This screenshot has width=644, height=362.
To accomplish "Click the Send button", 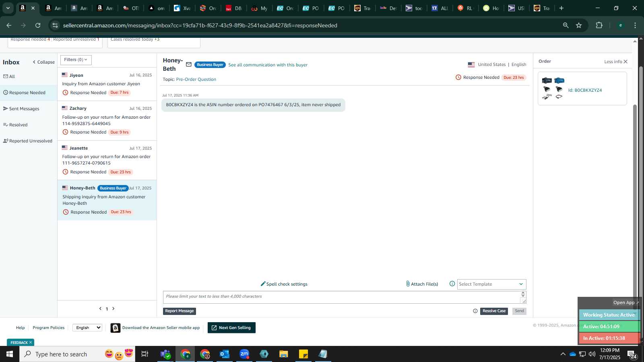I will point(519,311).
